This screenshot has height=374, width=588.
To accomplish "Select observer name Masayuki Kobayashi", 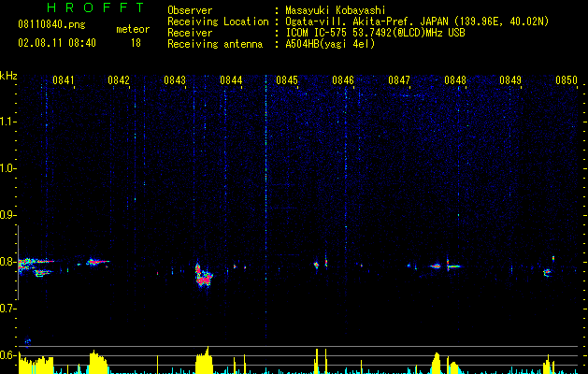I will 336,10.
